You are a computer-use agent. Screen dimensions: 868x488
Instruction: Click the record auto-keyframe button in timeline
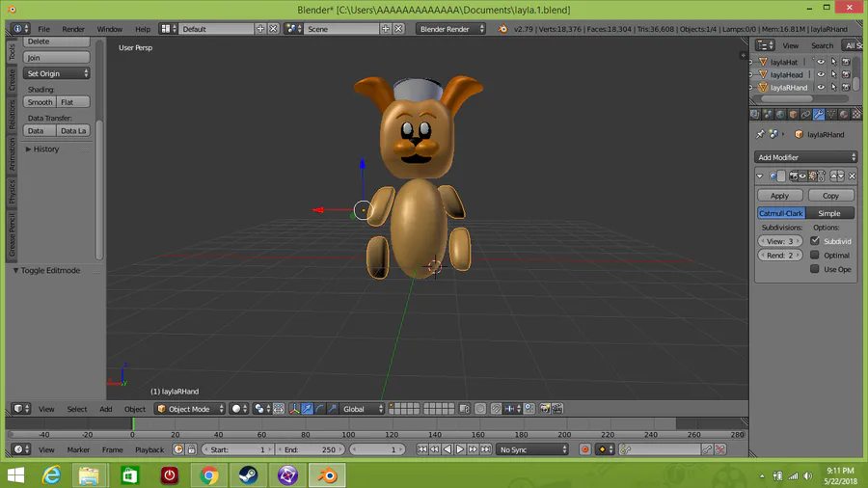[585, 449]
